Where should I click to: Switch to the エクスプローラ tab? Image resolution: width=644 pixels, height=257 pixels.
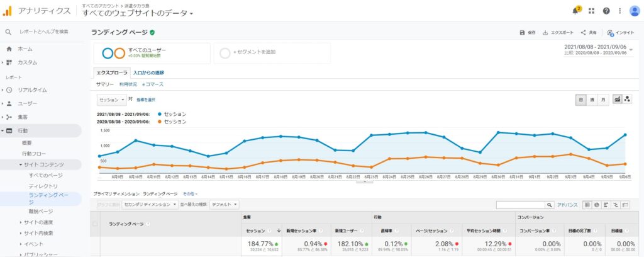point(112,73)
